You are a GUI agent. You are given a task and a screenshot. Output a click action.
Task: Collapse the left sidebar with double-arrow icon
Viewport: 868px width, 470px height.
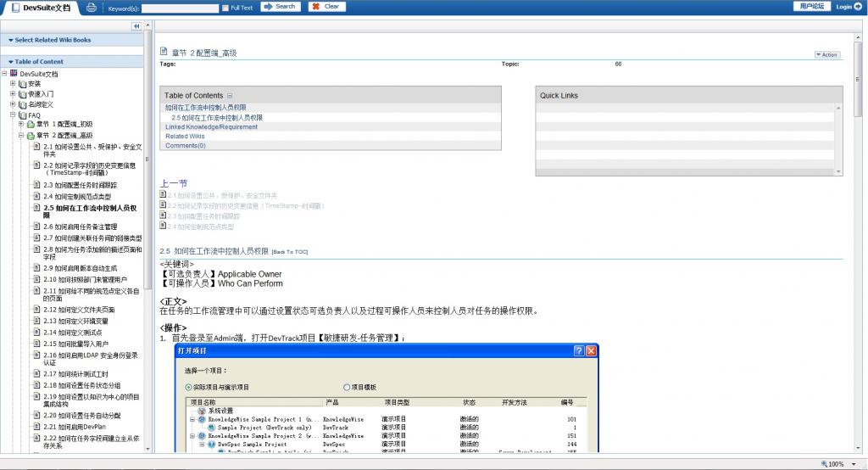tap(136, 26)
